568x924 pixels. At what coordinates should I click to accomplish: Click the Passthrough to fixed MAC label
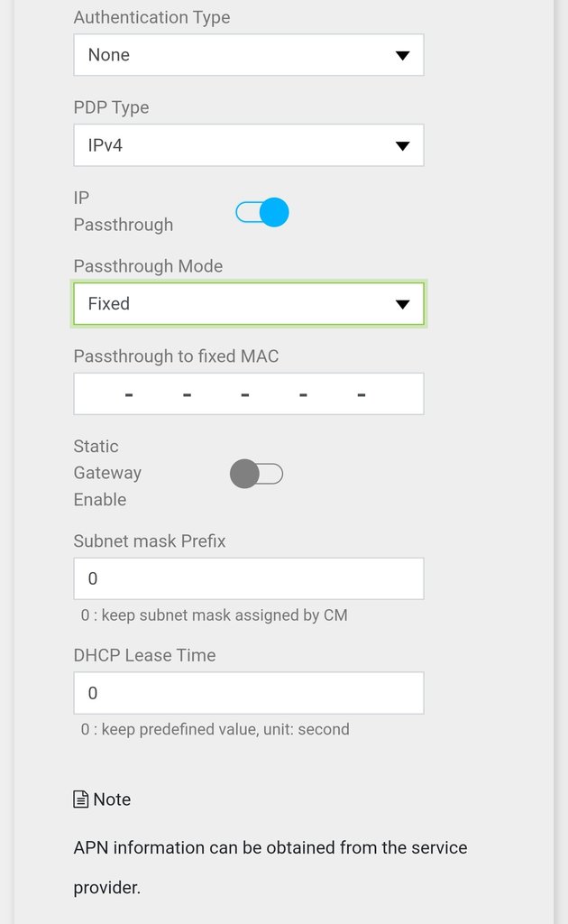tap(176, 356)
